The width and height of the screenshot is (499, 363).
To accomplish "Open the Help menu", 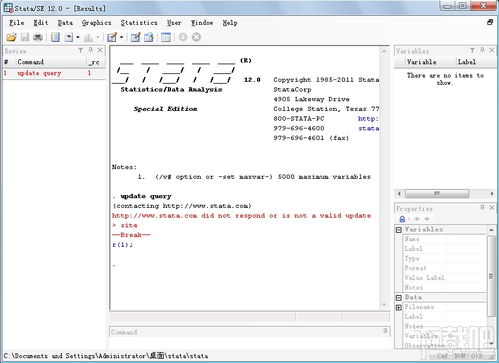I will (x=230, y=23).
